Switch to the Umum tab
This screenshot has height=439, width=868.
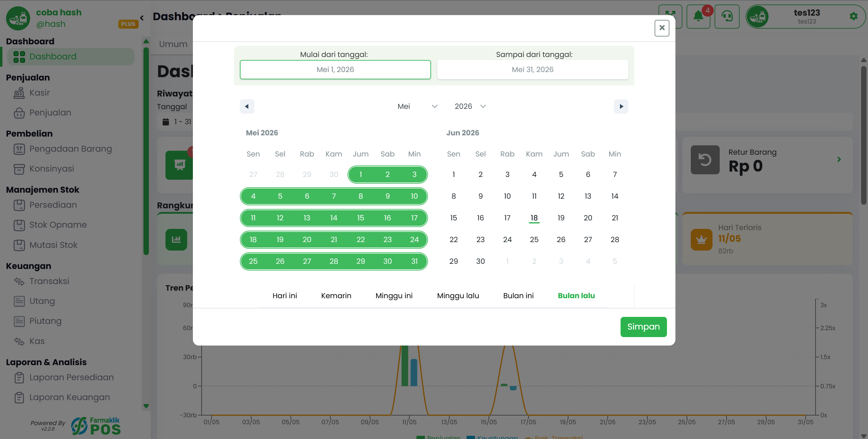[173, 44]
